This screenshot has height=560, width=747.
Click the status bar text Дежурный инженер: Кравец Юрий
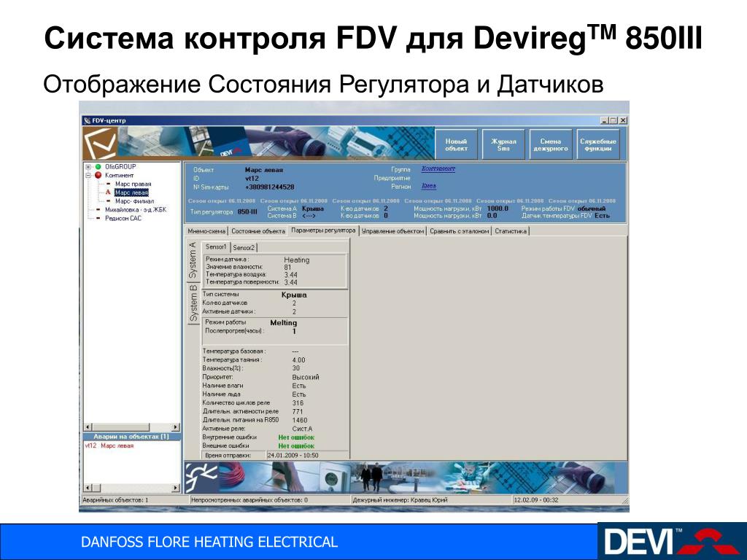pos(400,500)
